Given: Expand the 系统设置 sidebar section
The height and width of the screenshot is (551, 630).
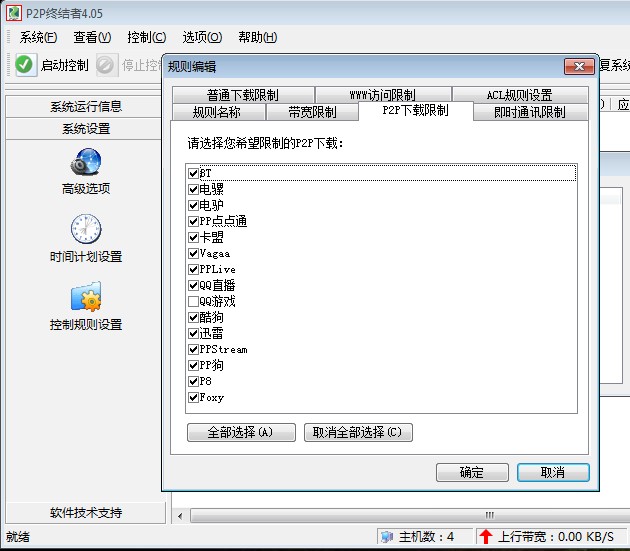Looking at the screenshot, I should (86, 129).
